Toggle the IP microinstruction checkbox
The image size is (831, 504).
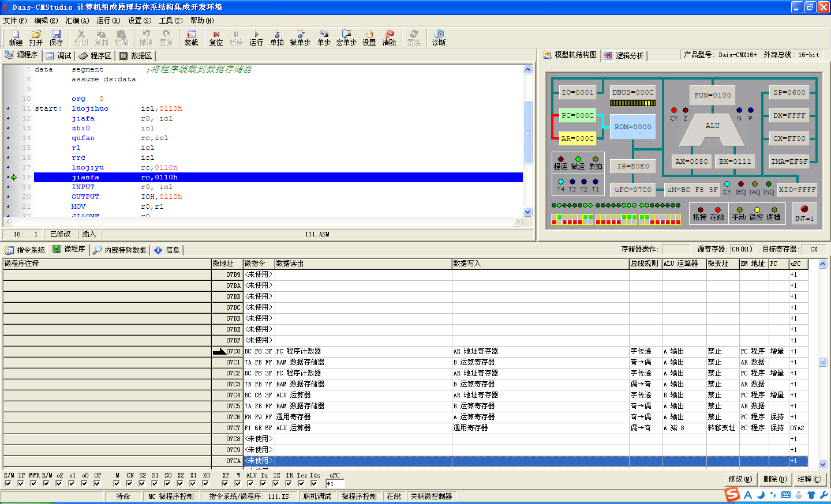click(21, 483)
